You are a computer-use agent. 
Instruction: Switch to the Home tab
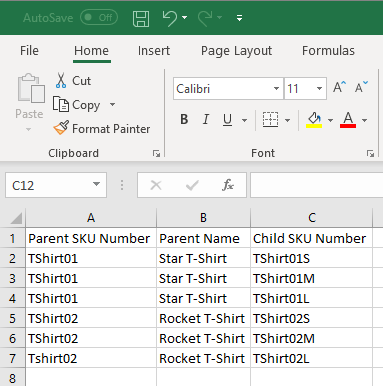click(x=91, y=51)
